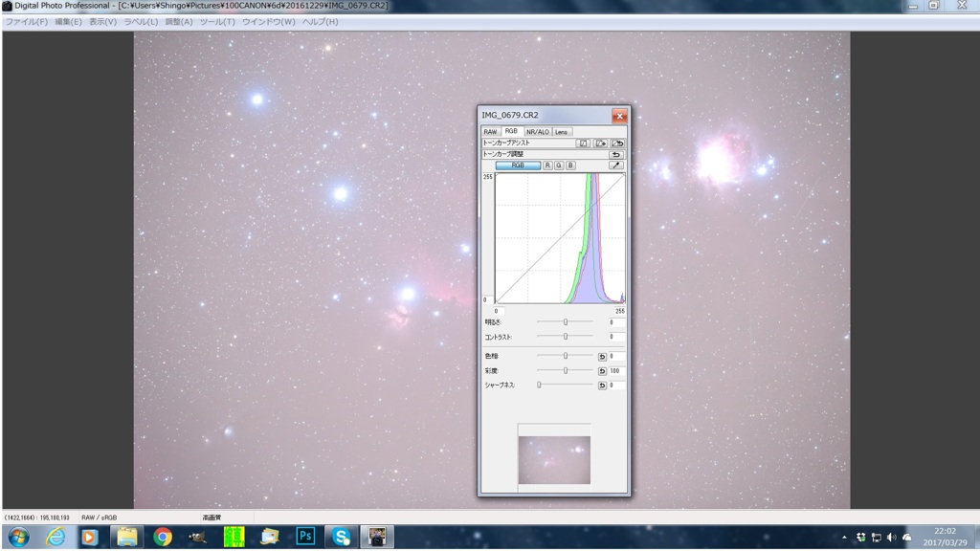Click the sharpness value input field

(616, 386)
